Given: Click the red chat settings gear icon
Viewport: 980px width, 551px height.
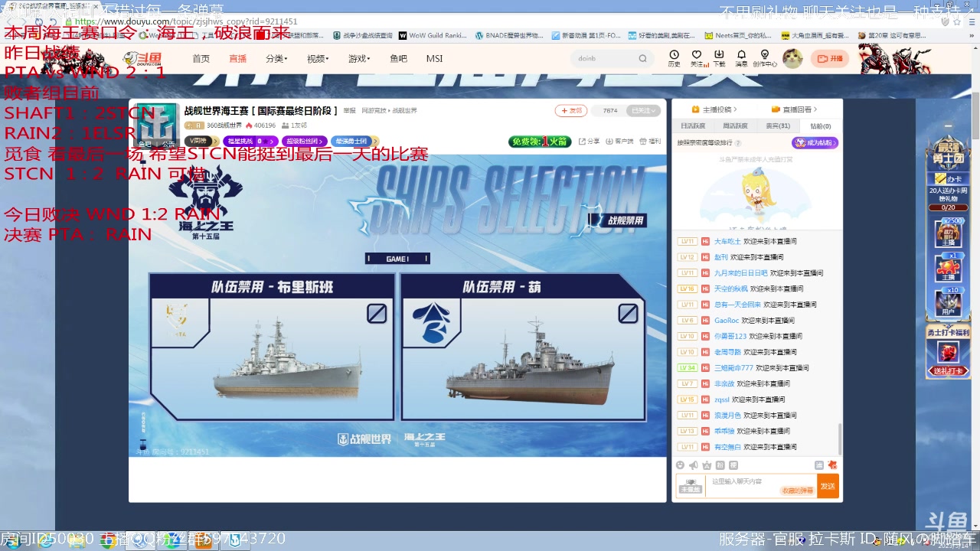Looking at the screenshot, I should [833, 465].
